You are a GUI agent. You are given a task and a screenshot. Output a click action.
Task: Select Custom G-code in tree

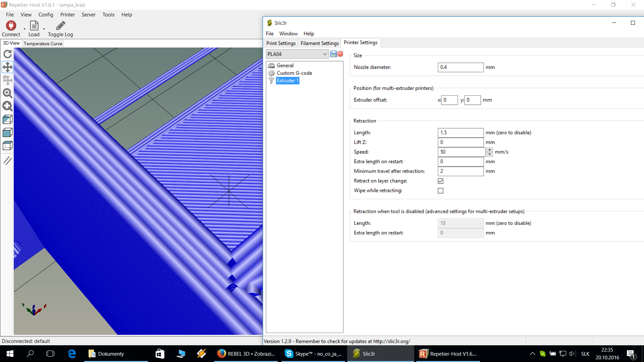tap(294, 73)
